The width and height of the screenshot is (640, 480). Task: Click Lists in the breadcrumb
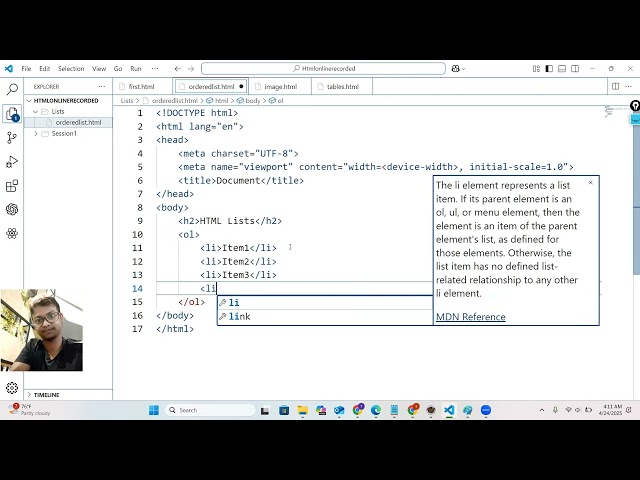click(127, 100)
